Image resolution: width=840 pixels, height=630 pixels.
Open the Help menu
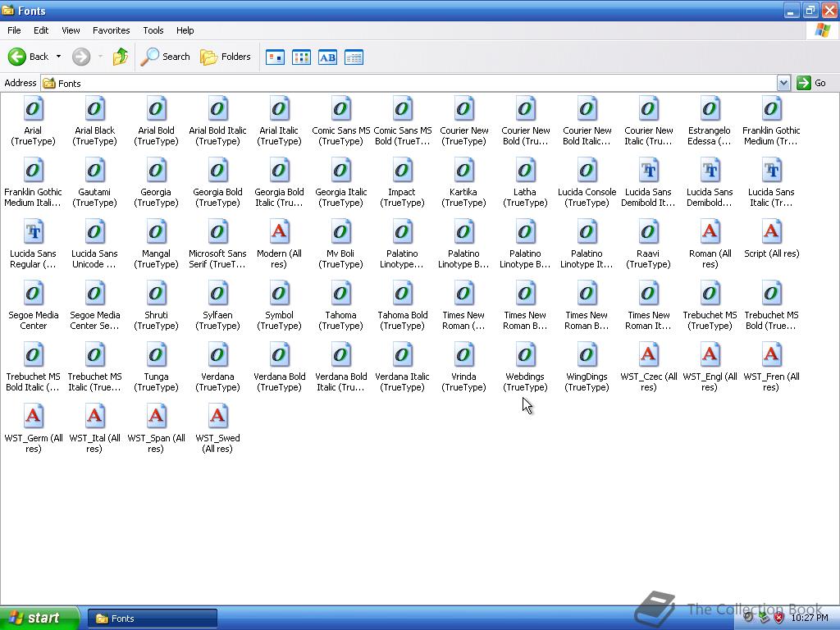click(x=185, y=30)
